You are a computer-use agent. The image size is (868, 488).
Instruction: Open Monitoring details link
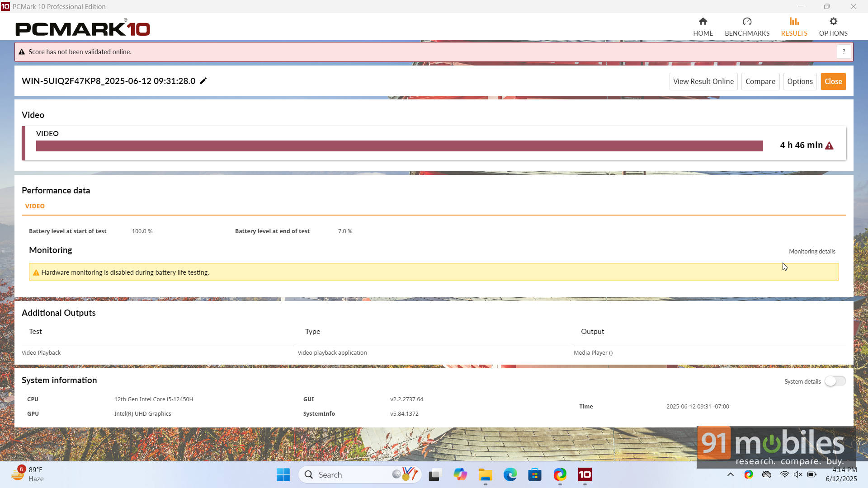click(812, 251)
